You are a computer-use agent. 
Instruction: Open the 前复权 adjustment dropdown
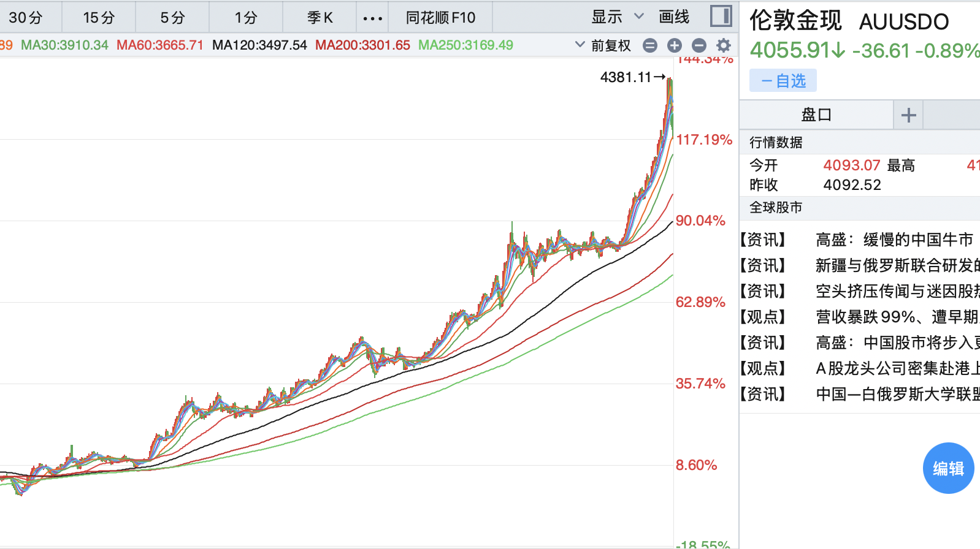(604, 45)
